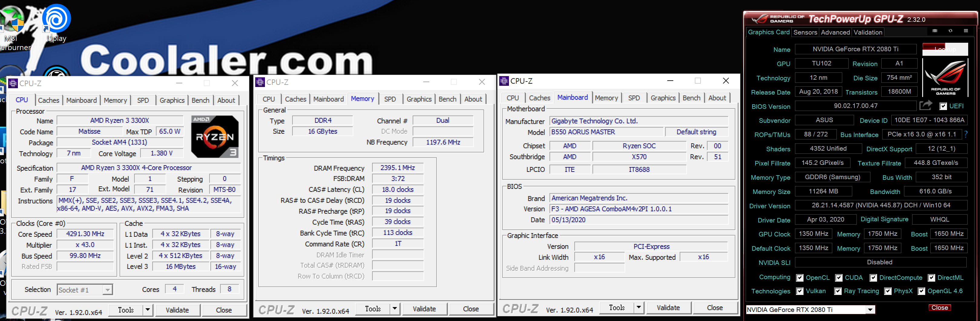Screen dimensions: 980x321
Task: Open Tools dropdown arrow in Memory tab window
Action: [x=395, y=309]
